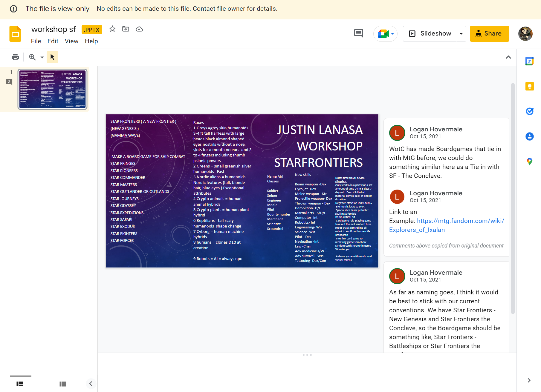Click the print icon
Screen dimensions: 541x392
click(x=15, y=57)
